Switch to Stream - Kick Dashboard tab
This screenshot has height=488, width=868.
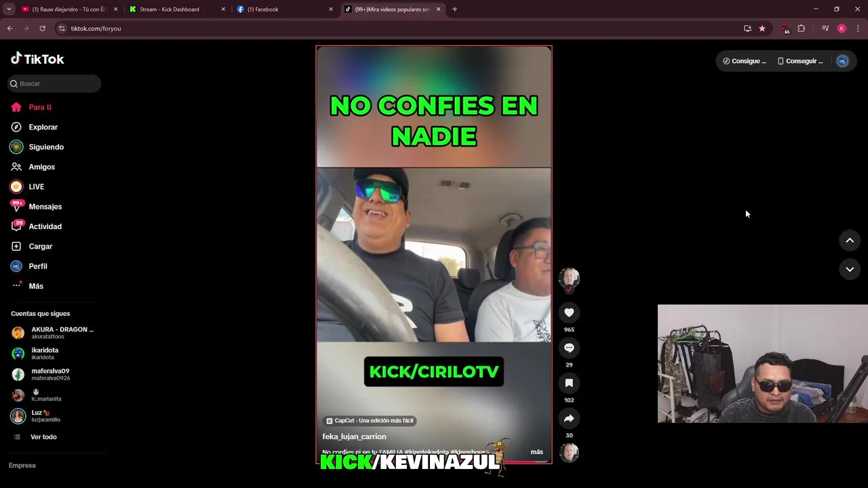[x=176, y=9]
